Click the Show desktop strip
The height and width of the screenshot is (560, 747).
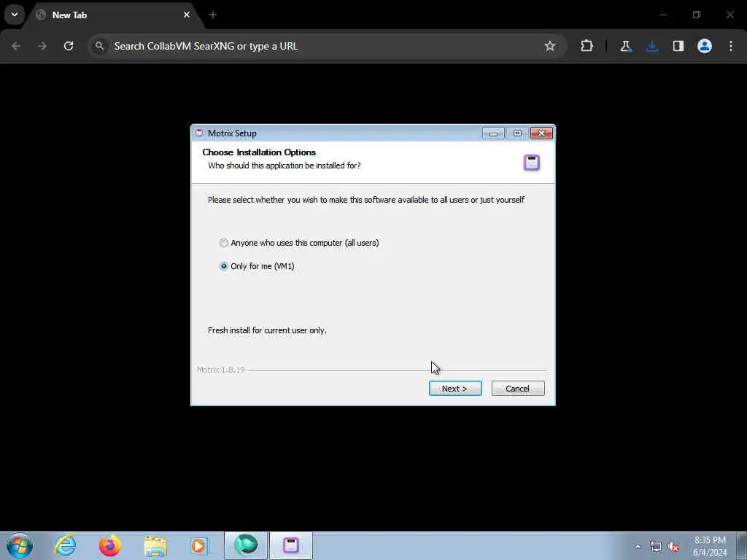(741, 545)
